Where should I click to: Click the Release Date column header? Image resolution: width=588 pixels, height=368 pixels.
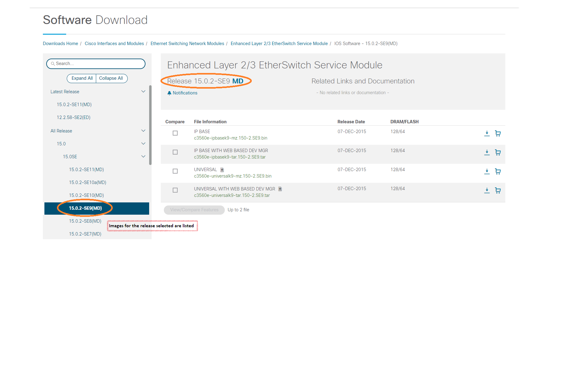tap(351, 122)
